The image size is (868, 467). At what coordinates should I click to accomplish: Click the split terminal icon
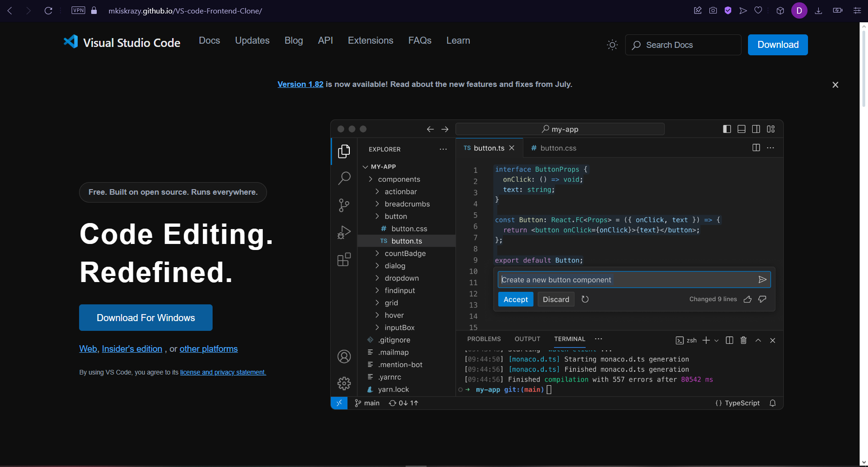pyautogui.click(x=729, y=340)
